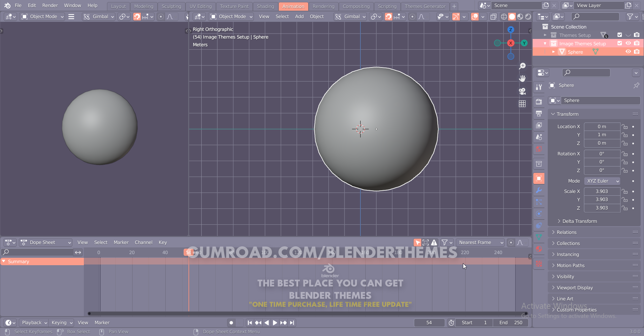Image resolution: width=644 pixels, height=336 pixels.
Task: Click the timeline playhead at frame 54
Action: point(188,252)
